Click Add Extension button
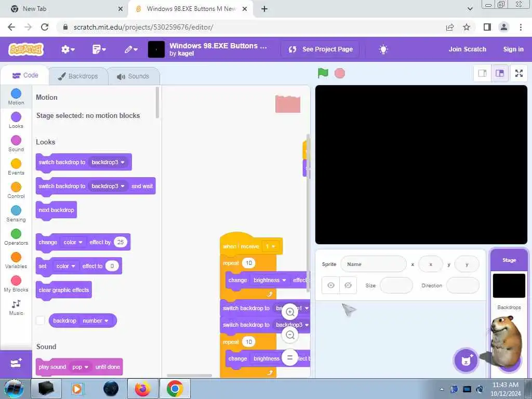The image size is (532, 399). [x=16, y=363]
